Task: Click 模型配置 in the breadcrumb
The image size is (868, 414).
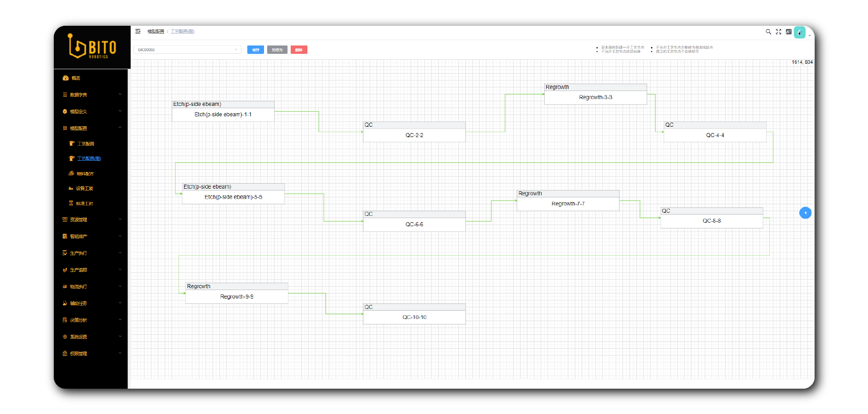Action: click(x=156, y=32)
